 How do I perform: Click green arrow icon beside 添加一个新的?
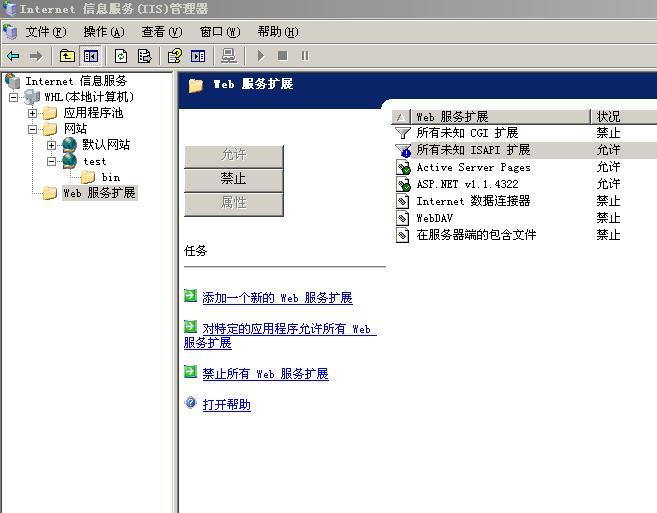point(190,295)
